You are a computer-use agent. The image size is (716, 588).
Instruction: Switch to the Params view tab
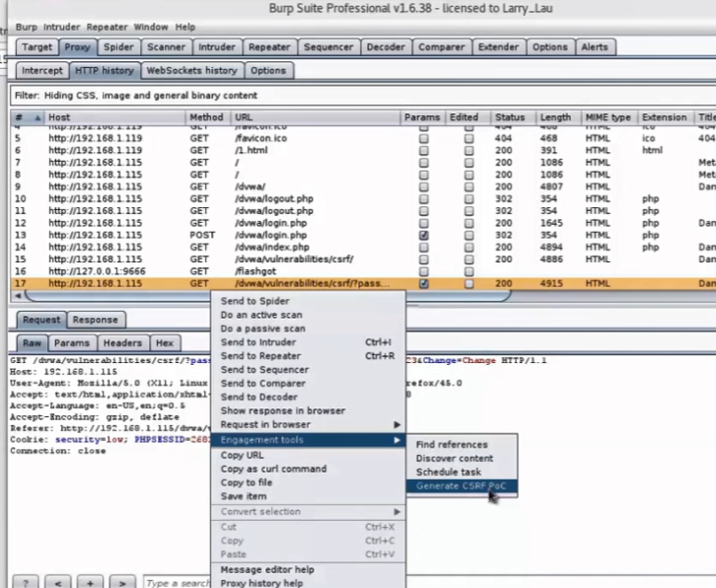(72, 343)
